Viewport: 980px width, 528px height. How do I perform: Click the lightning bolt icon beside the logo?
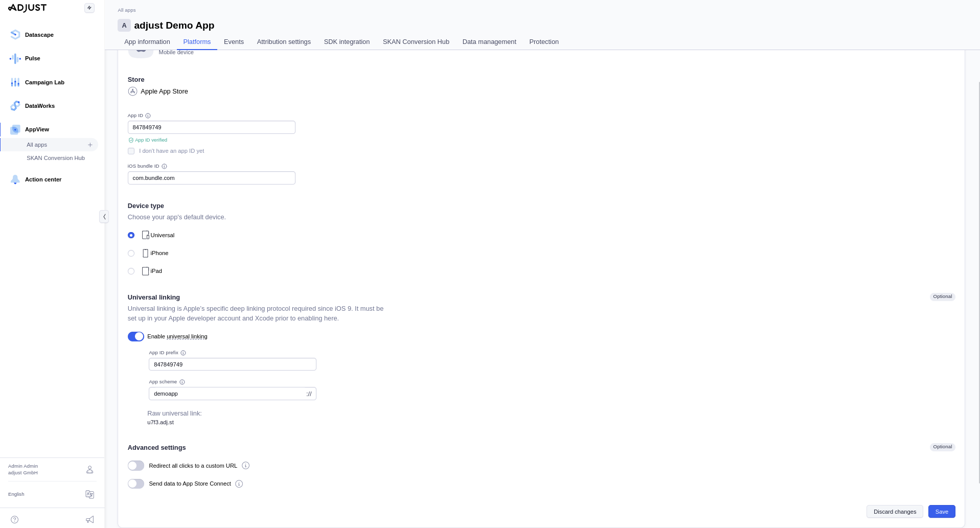[x=89, y=8]
